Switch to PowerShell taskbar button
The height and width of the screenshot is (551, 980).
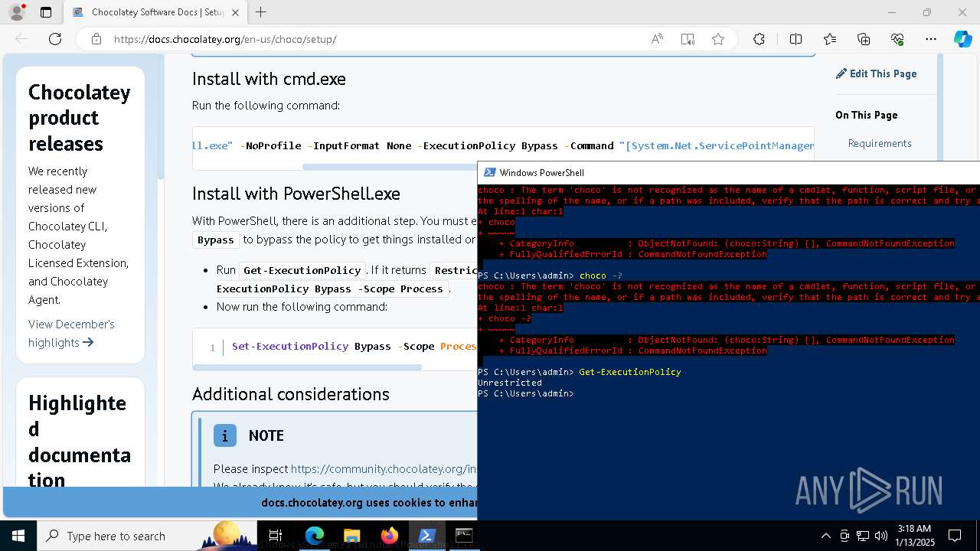426,536
